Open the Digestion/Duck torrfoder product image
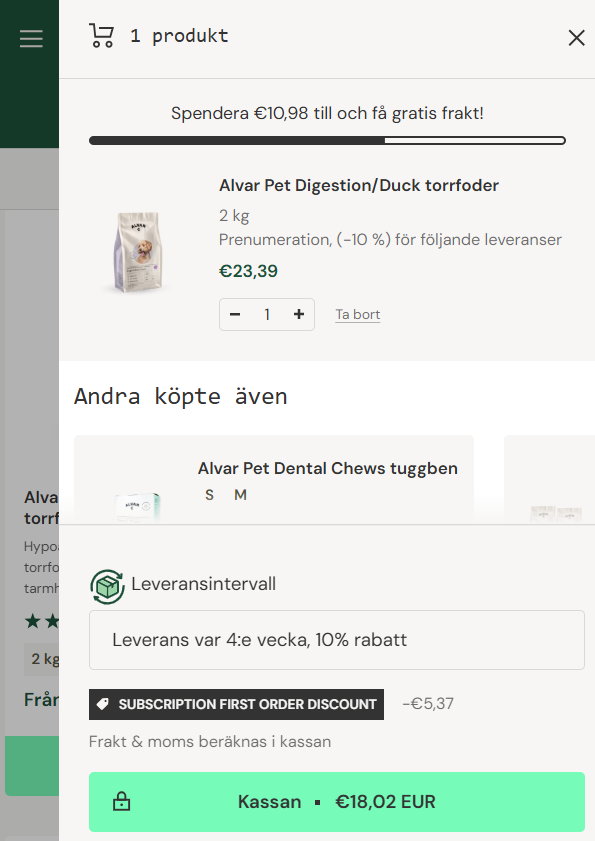595x841 pixels. [139, 252]
